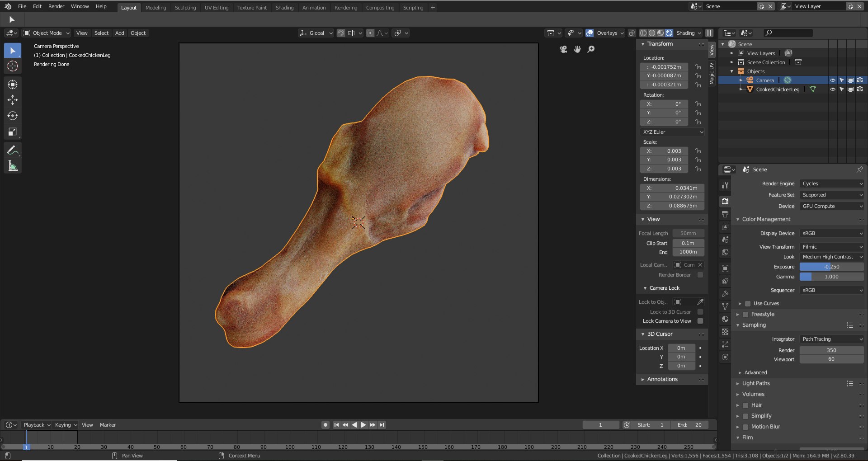The height and width of the screenshot is (461, 868).
Task: Open the Render menu
Action: 56,6
